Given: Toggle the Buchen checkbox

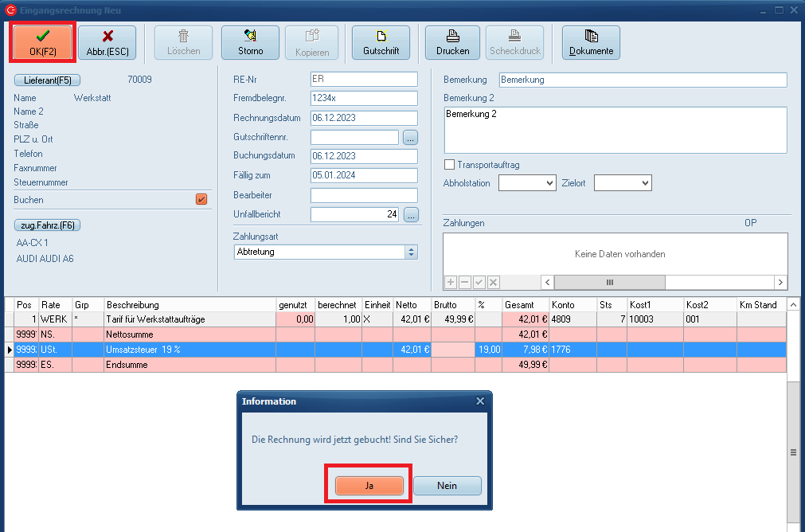Looking at the screenshot, I should tap(201, 200).
